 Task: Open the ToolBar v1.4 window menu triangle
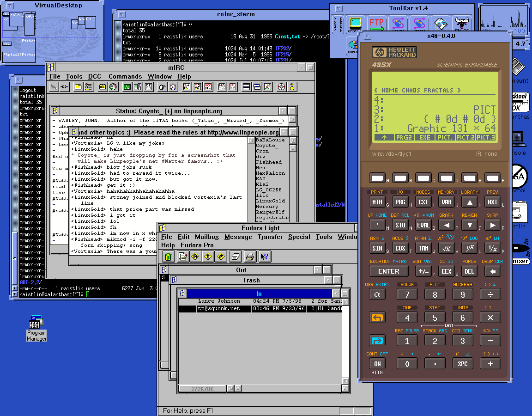(339, 8)
